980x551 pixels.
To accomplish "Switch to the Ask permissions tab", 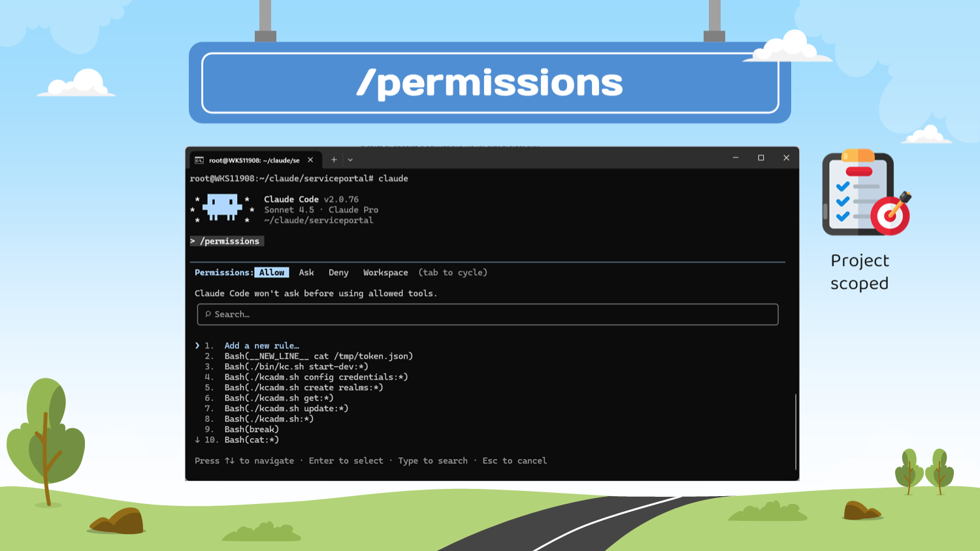I will 306,273.
